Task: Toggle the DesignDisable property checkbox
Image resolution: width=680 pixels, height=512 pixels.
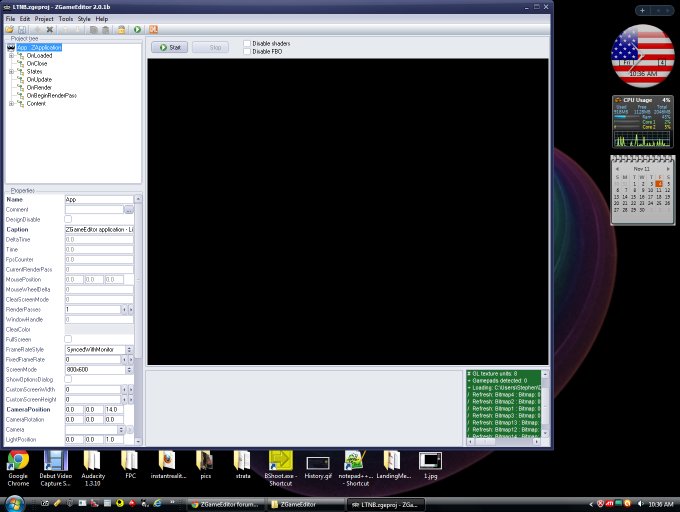Action: [x=68, y=219]
